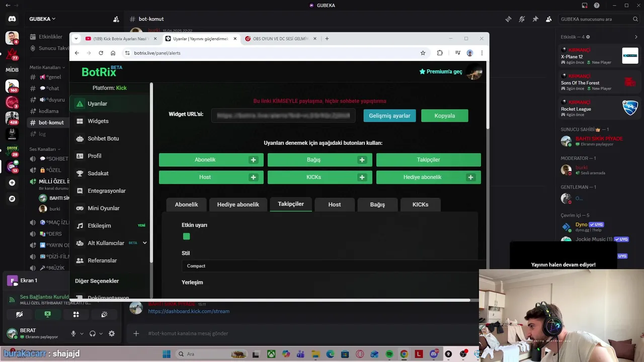Open Spotify from the taskbar
The image size is (644, 362).
click(x=389, y=354)
